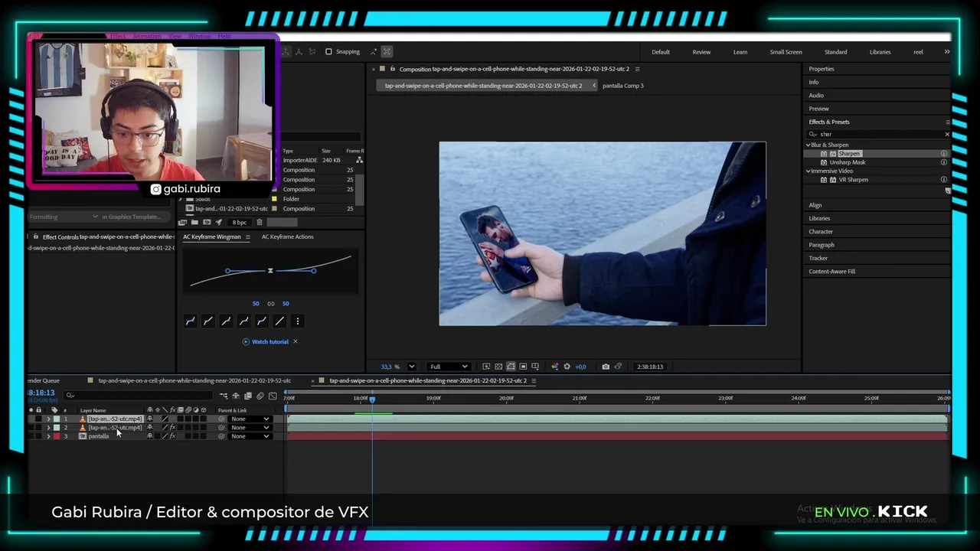The width and height of the screenshot is (980, 551).
Task: Open the Review workspace
Action: [701, 52]
